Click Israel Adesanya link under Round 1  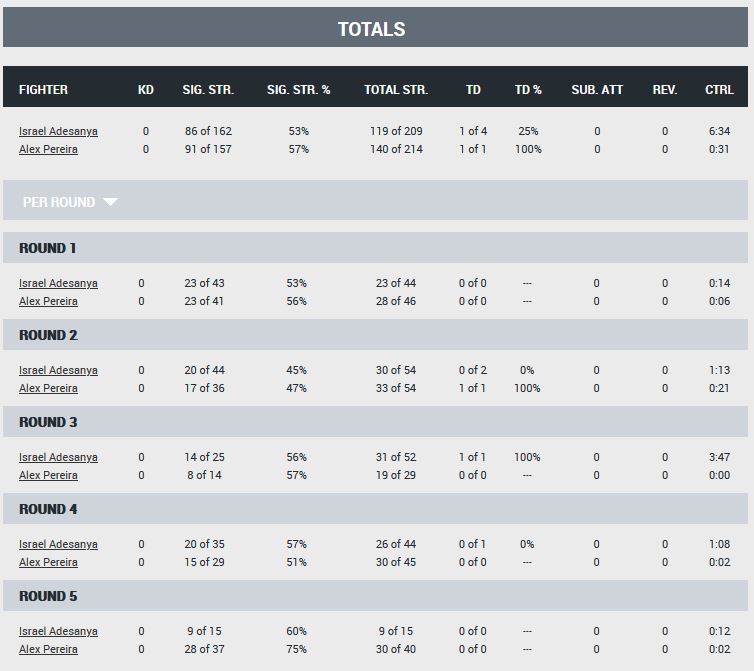pyautogui.click(x=58, y=283)
